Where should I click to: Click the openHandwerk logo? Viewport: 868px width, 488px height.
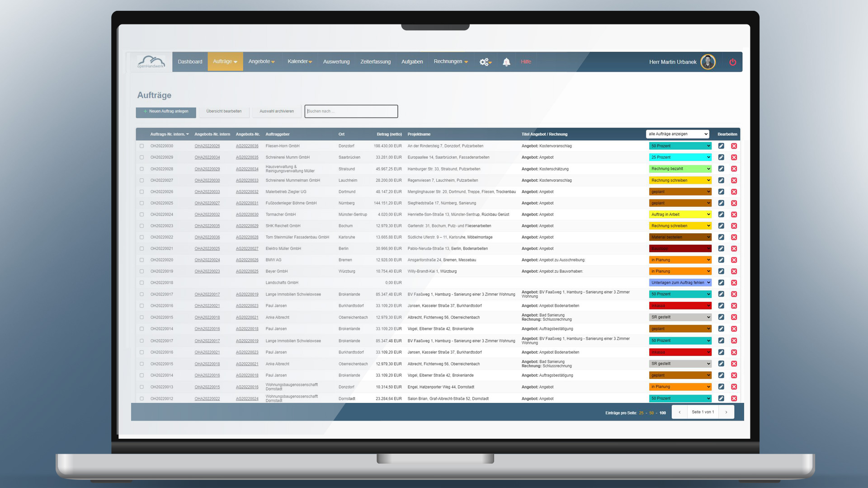pos(151,62)
